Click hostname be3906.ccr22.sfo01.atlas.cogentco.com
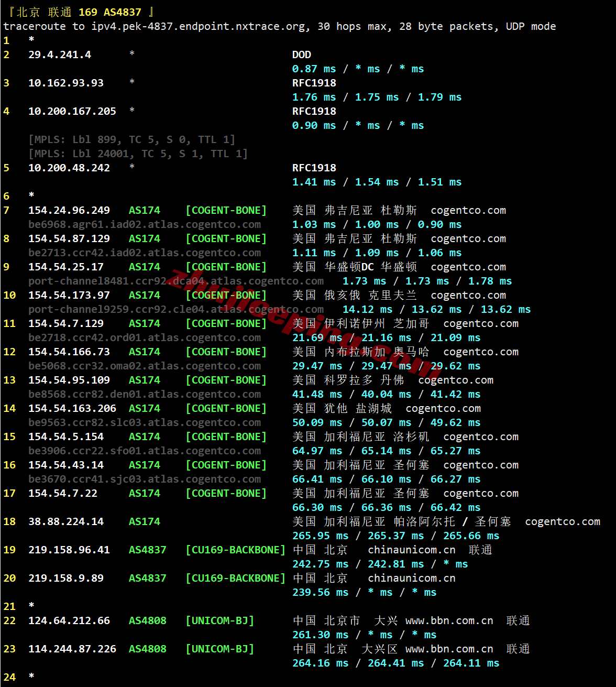The image size is (616, 687). point(145,451)
